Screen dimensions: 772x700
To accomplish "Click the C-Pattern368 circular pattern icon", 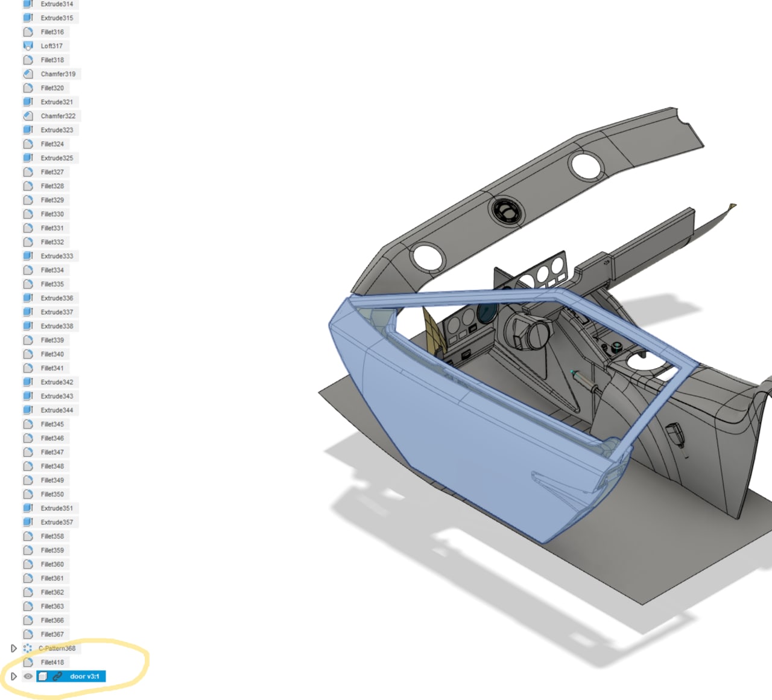I will tap(28, 648).
